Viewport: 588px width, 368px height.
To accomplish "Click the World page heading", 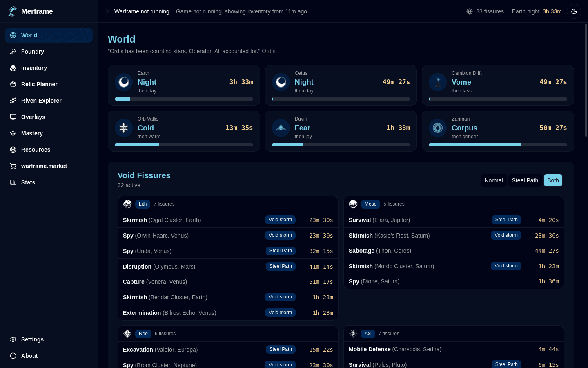I will click(122, 39).
